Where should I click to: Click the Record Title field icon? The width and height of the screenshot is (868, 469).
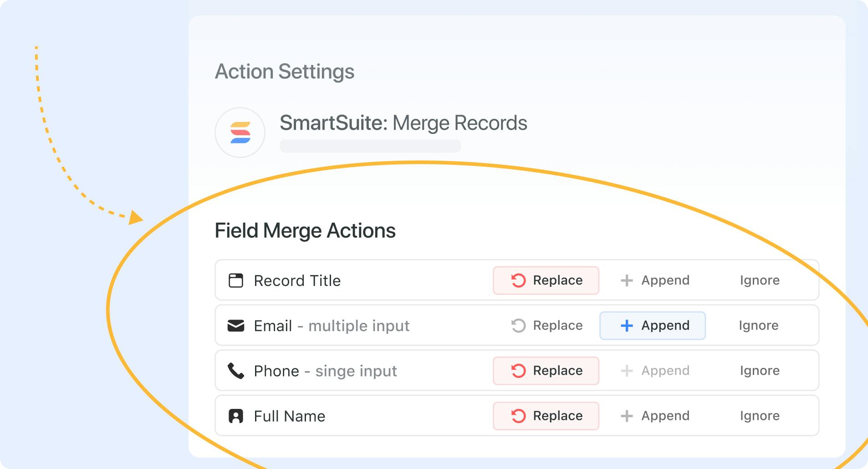click(x=235, y=280)
